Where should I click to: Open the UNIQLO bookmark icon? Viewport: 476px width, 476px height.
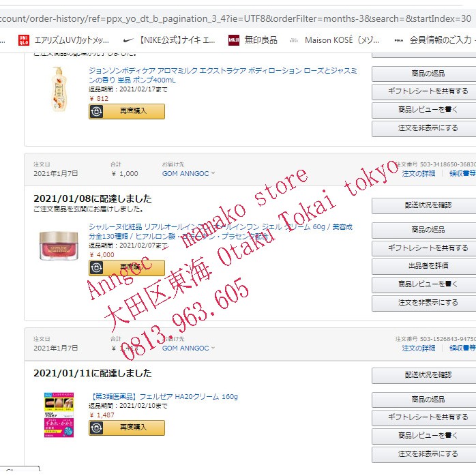click(24, 40)
